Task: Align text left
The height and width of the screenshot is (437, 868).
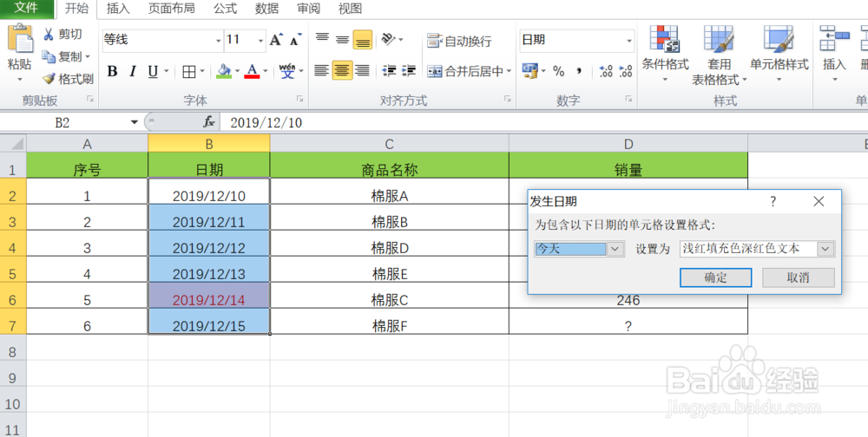Action: point(322,71)
